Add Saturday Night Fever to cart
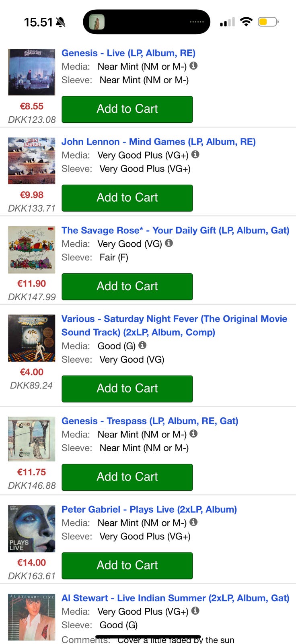 pyautogui.click(x=127, y=388)
